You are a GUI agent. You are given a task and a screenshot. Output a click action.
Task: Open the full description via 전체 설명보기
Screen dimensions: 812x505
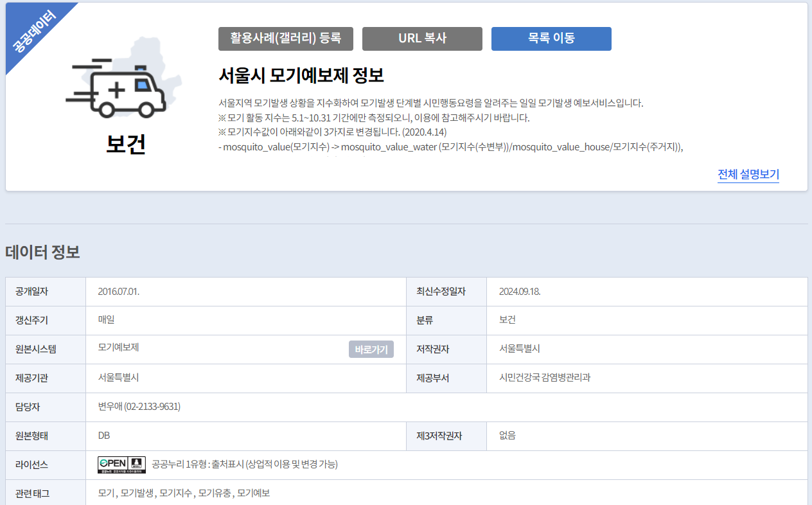click(x=748, y=175)
